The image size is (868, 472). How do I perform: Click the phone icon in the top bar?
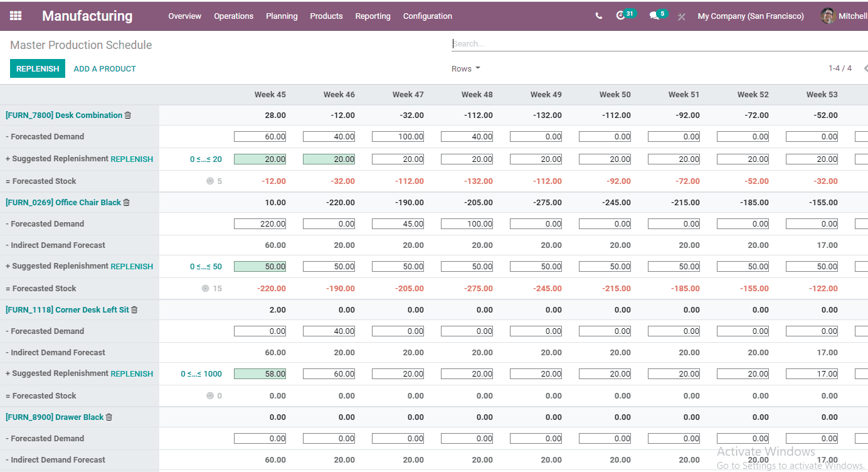(598, 16)
